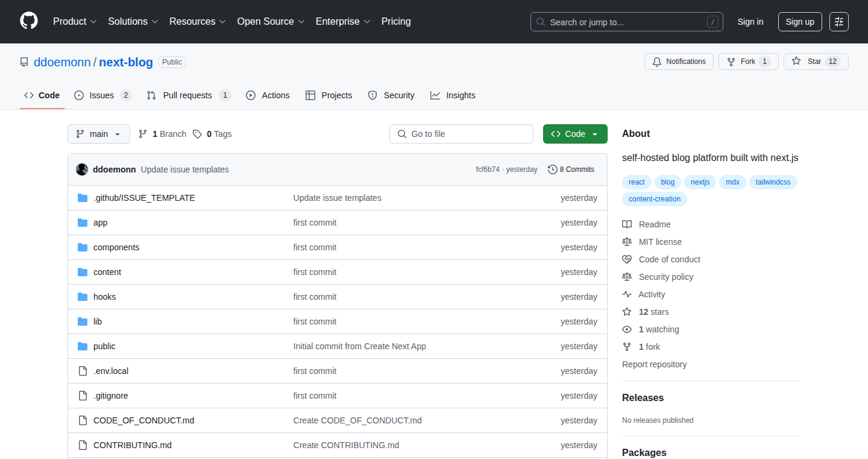
Task: Select the Code tab
Action: point(42,95)
